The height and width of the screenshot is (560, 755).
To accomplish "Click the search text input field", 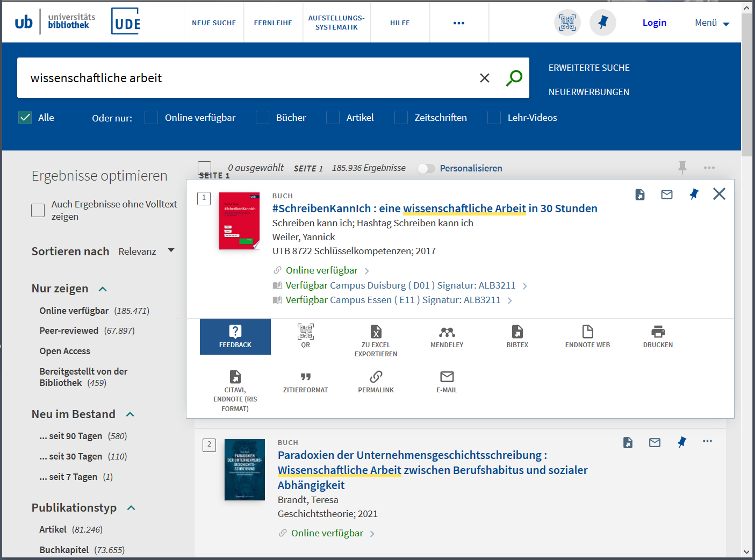I will pyautogui.click(x=247, y=78).
